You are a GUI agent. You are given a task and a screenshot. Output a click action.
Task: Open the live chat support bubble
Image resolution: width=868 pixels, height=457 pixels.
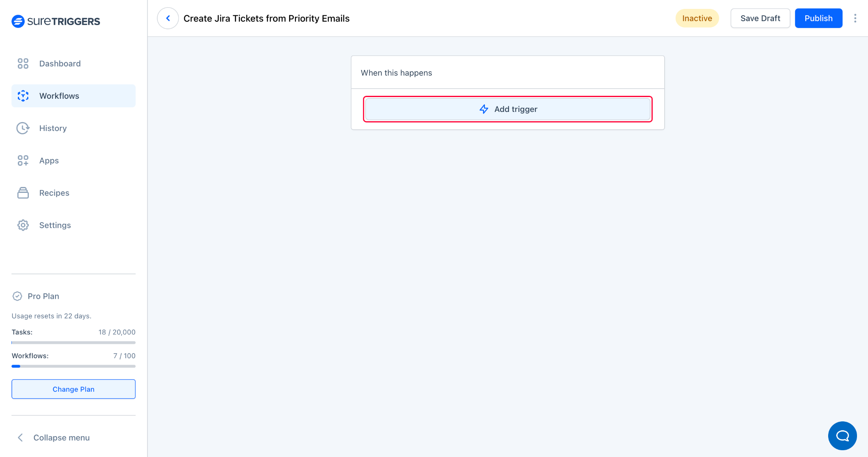point(842,436)
